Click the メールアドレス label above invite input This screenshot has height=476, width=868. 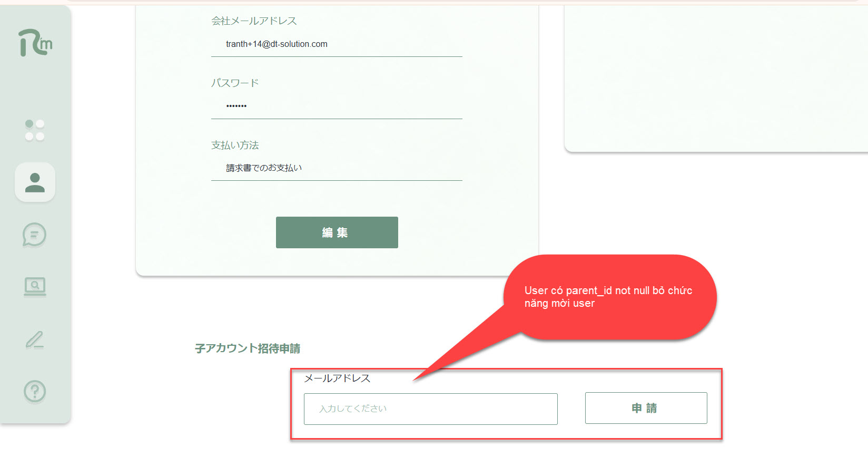[x=337, y=378]
